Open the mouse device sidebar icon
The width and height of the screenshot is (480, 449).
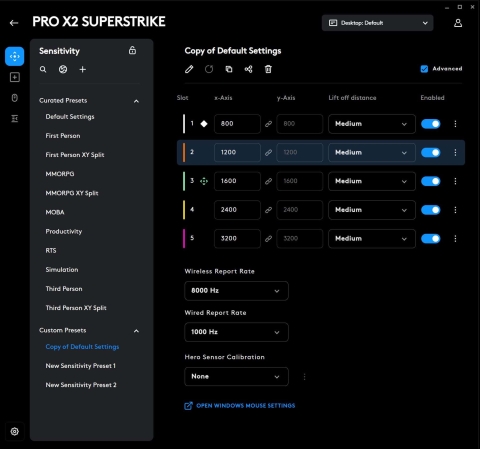coord(15,98)
